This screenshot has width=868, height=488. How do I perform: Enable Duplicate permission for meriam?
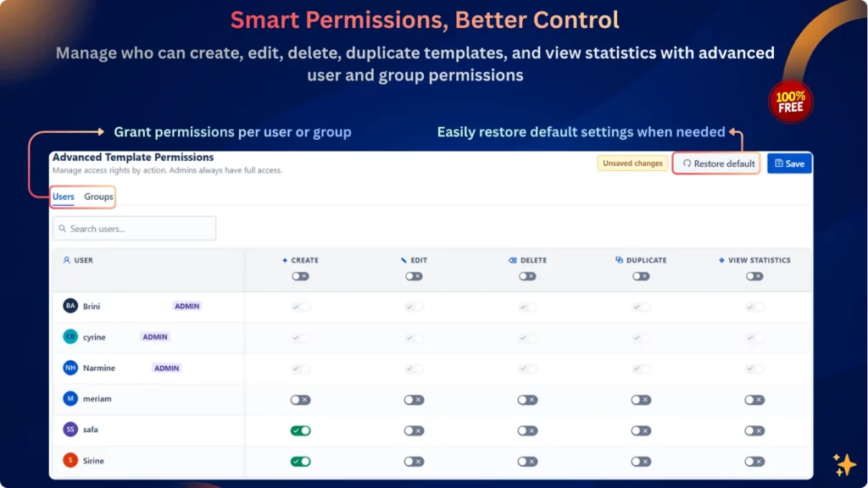(641, 400)
